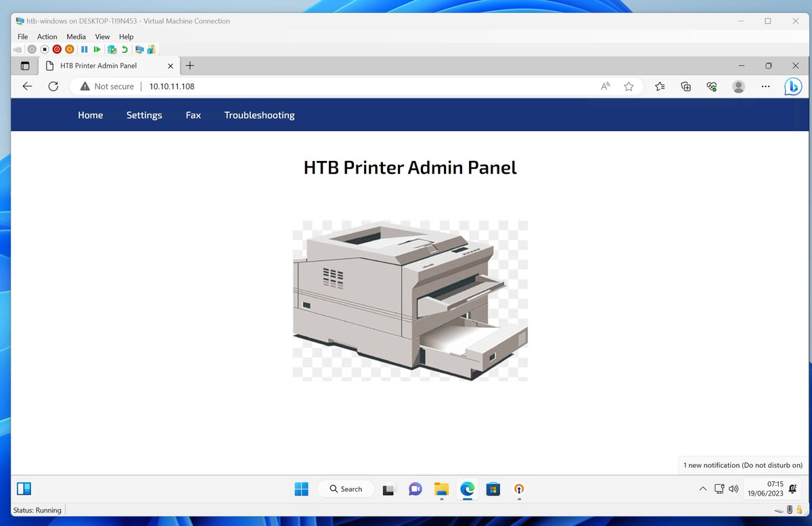The height and width of the screenshot is (526, 812).
Task: Click the Not secure warning indicator
Action: pos(107,86)
